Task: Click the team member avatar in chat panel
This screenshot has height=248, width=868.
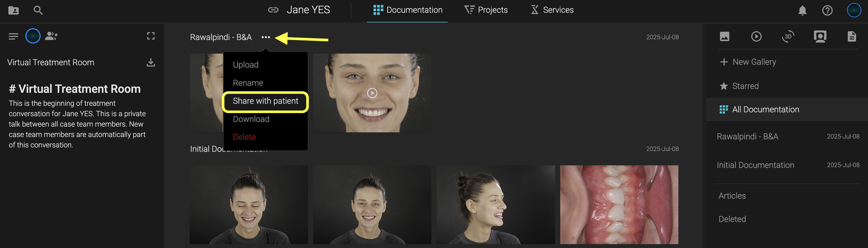Action: [x=33, y=36]
